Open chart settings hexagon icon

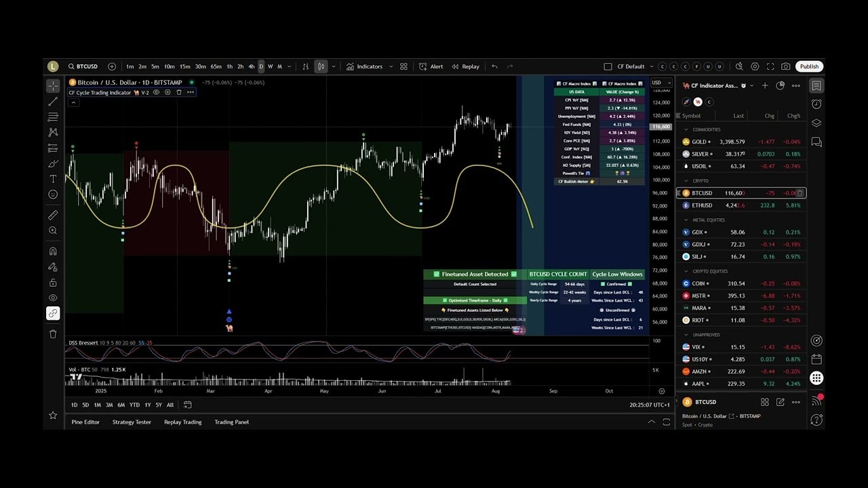coord(756,66)
